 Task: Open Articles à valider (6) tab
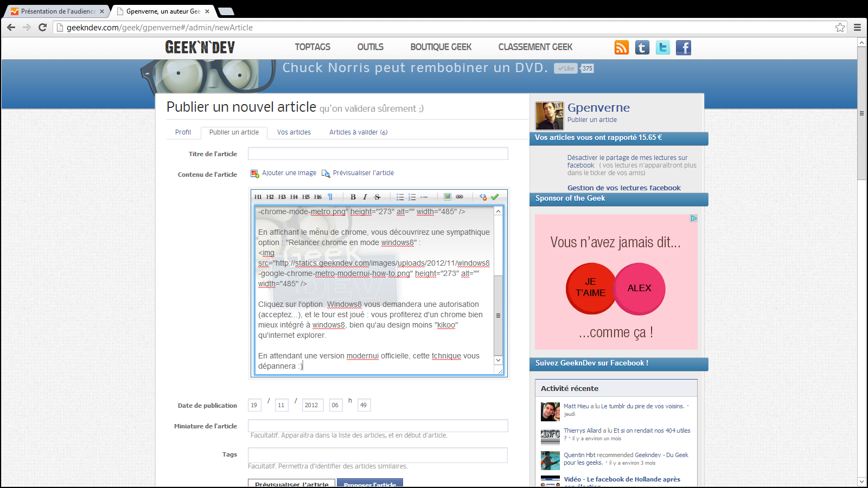click(x=358, y=132)
